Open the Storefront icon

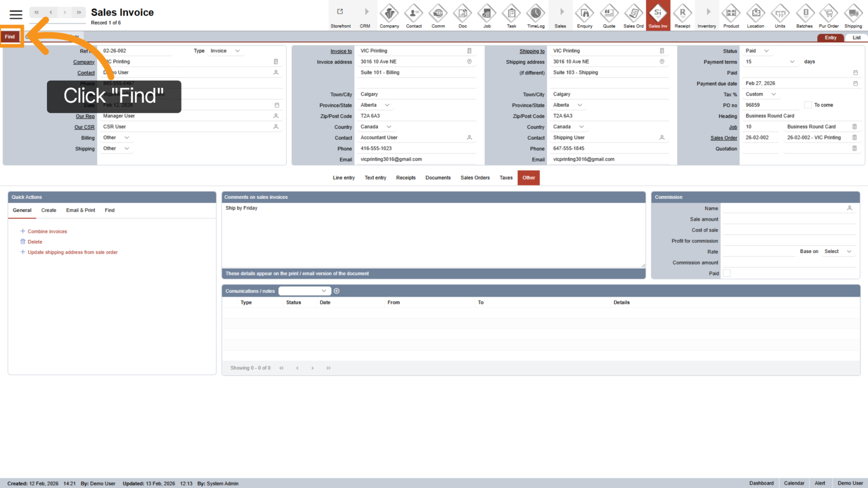coord(340,14)
